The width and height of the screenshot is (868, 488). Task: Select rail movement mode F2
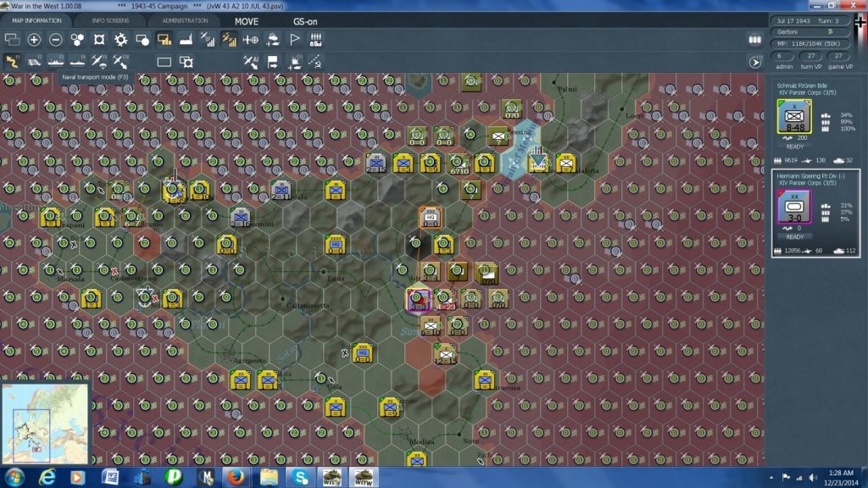[34, 61]
